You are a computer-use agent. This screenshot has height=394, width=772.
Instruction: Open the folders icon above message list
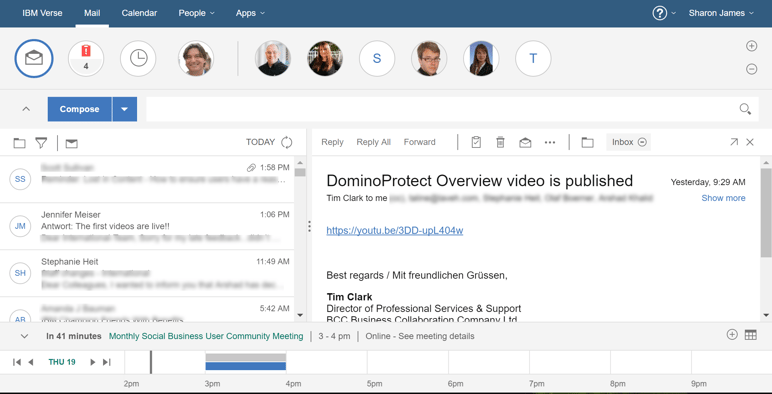(19, 143)
